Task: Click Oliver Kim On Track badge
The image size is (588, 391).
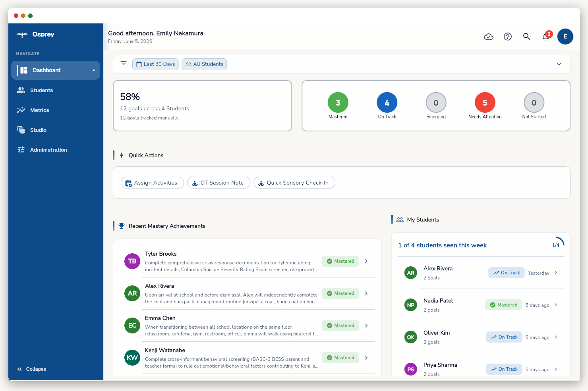Action: point(504,337)
